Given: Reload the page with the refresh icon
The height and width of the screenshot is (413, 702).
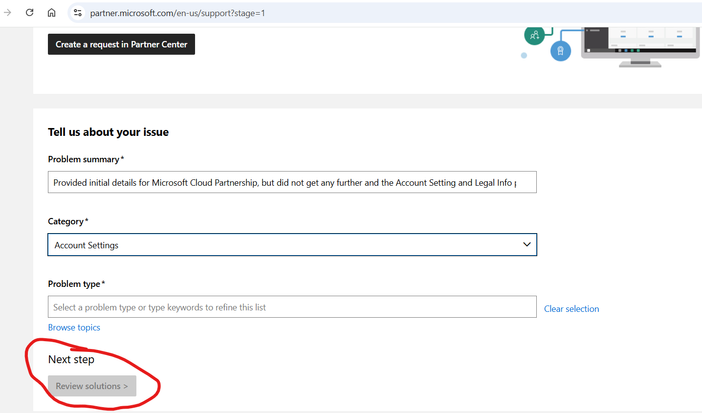Looking at the screenshot, I should 30,13.
